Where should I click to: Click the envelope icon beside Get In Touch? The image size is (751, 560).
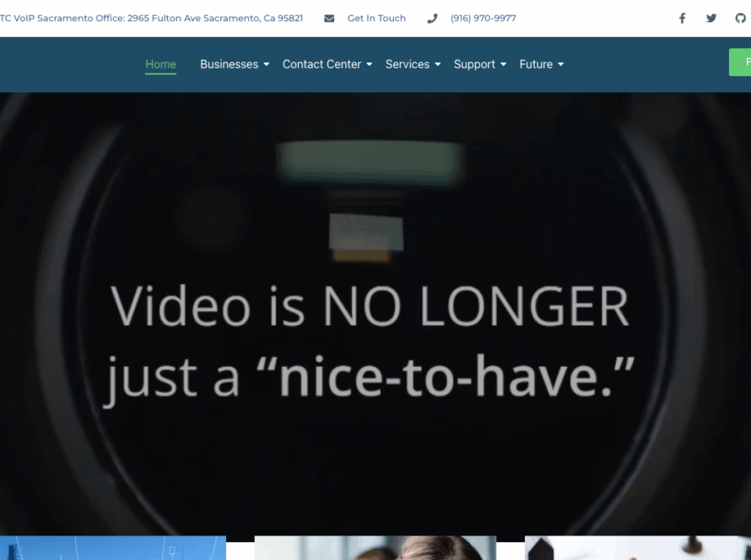329,19
